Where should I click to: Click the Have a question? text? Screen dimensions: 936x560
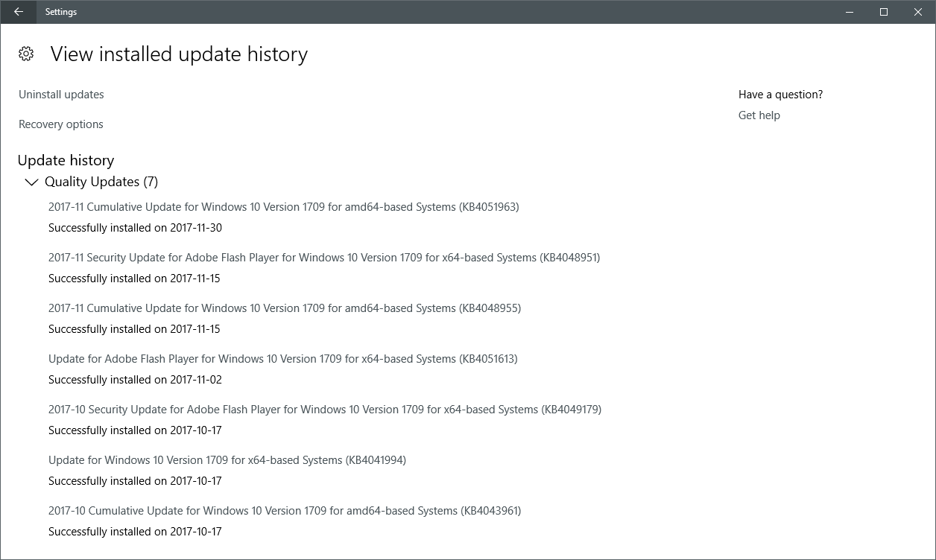[780, 95]
